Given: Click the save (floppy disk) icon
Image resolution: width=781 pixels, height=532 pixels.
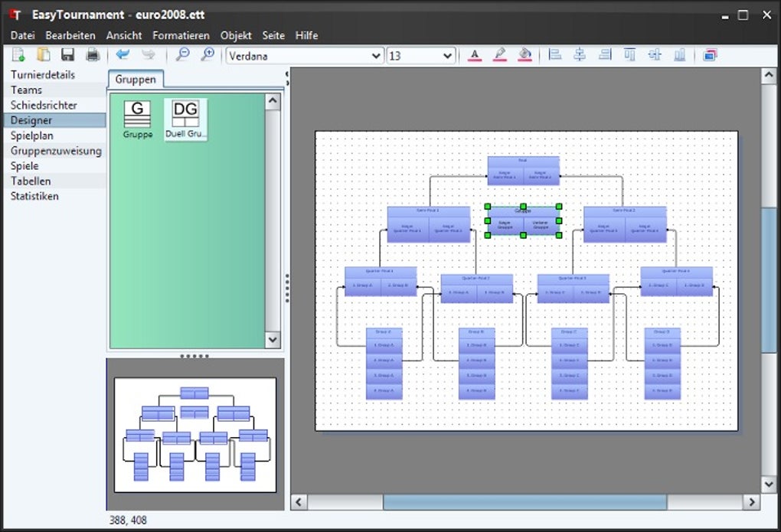Looking at the screenshot, I should pyautogui.click(x=67, y=54).
